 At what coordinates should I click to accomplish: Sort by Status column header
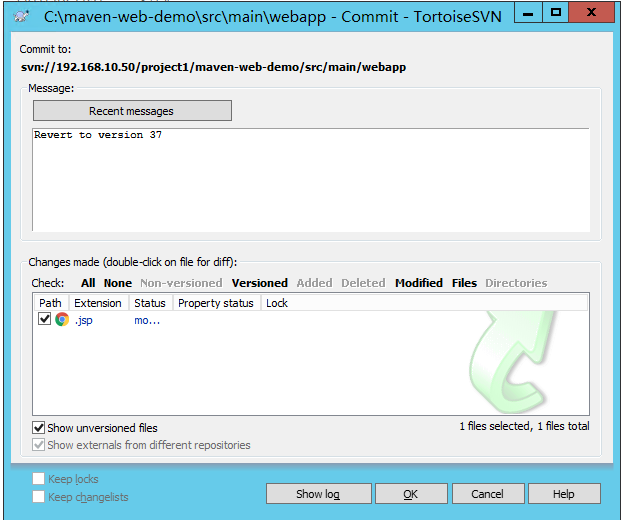click(151, 303)
